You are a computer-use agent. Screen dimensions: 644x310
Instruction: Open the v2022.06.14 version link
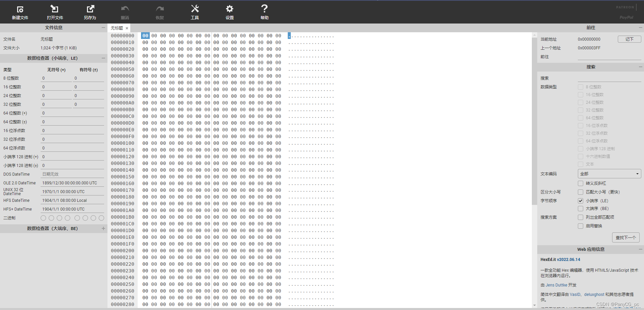(x=568, y=260)
